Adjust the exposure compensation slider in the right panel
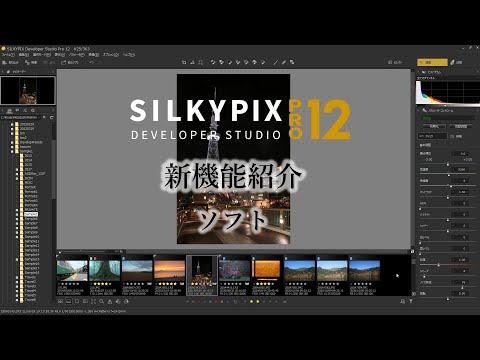The image size is (480, 360). tap(448, 164)
